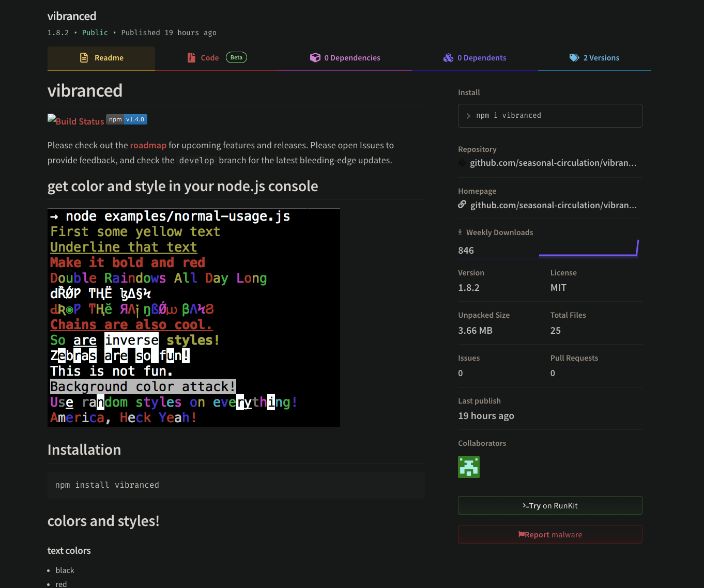Click the network icon beside 0 Dependents
Viewport: 704px width, 588px height.
448,57
